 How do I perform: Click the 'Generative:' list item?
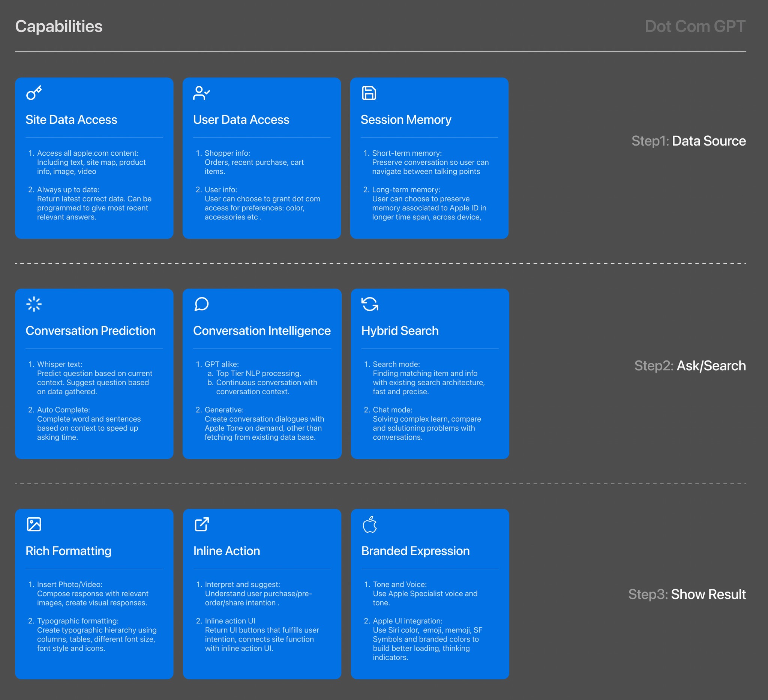point(224,410)
